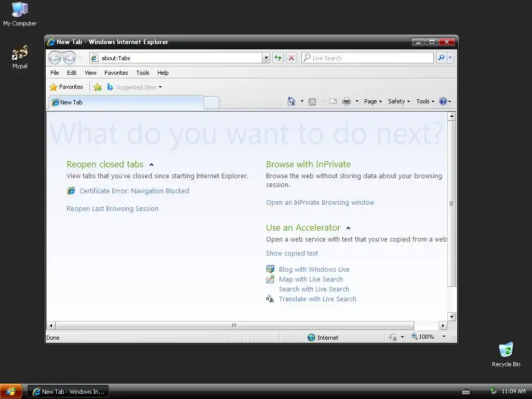Viewport: 532px width, 399px height.
Task: Select the My Computer desktop icon
Action: pyautogui.click(x=20, y=14)
